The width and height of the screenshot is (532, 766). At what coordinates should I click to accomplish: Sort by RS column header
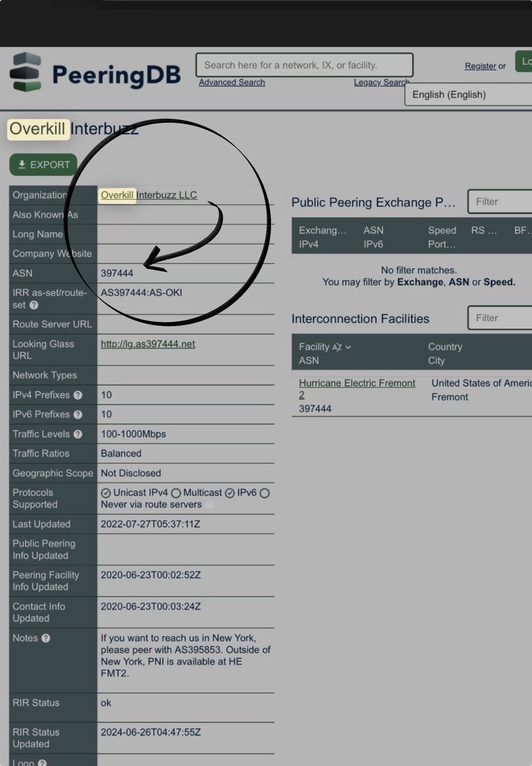[484, 230]
